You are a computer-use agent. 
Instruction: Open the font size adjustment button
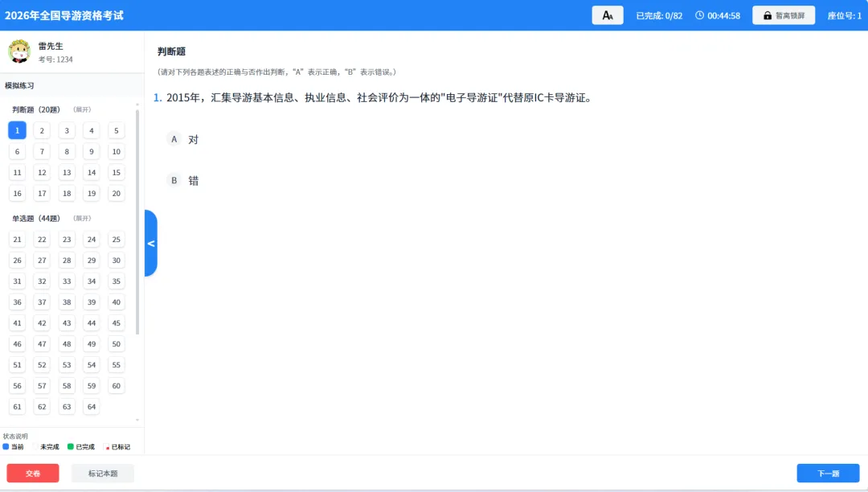click(608, 15)
